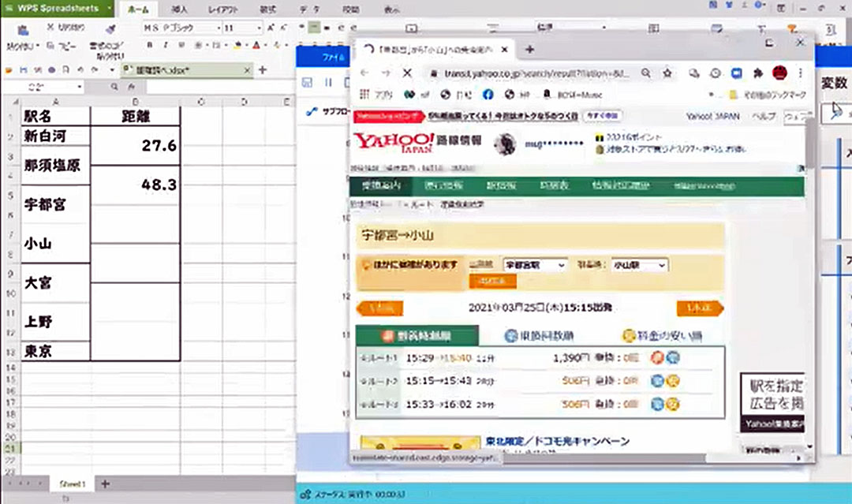Click the Paste icon in WPS ribbon
Viewport: 852px width, 504px height.
coord(22,31)
